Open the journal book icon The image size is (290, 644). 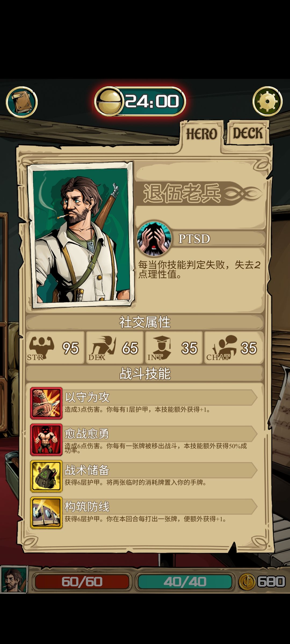pyautogui.click(x=21, y=102)
